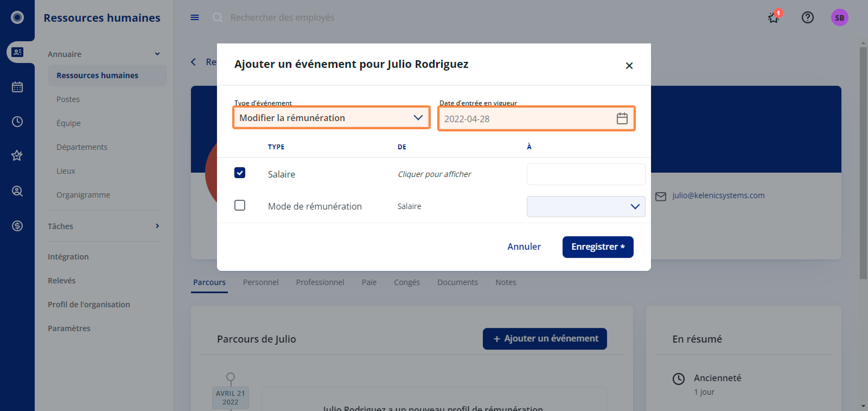Viewport: 868px width, 411px height.
Task: Open the calendar icon in left sidebar
Action: click(17, 87)
